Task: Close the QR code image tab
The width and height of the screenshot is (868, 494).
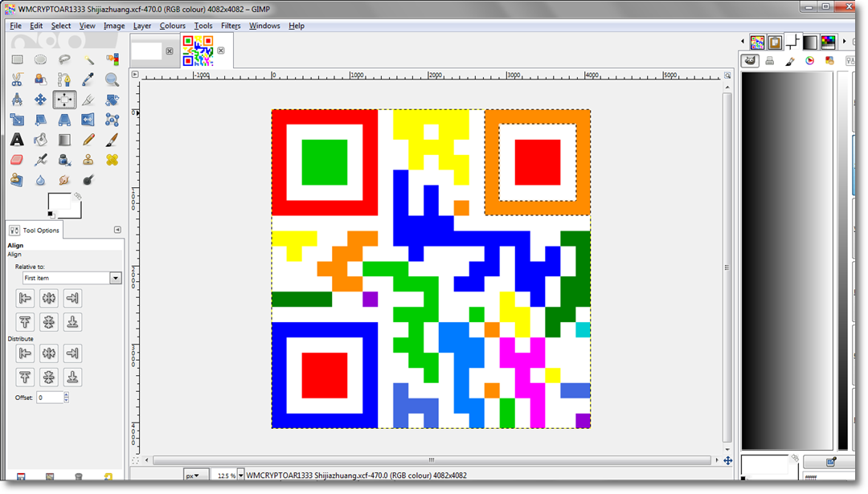Action: tap(221, 51)
